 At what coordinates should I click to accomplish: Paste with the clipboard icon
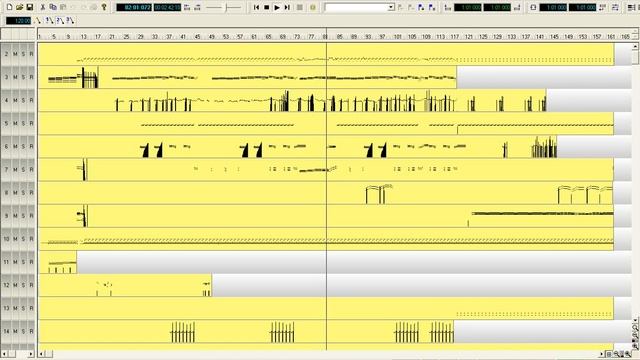(63, 7)
